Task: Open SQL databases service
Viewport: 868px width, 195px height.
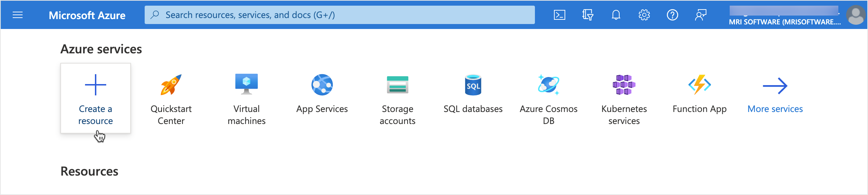Action: coord(473,94)
